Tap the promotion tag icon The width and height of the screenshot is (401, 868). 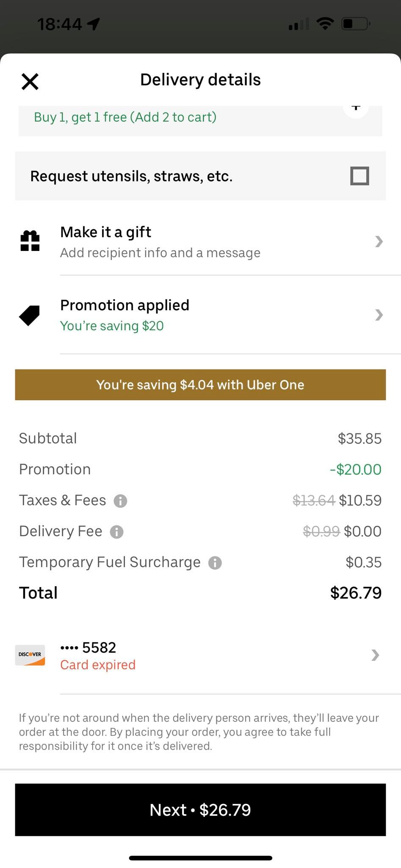click(30, 315)
